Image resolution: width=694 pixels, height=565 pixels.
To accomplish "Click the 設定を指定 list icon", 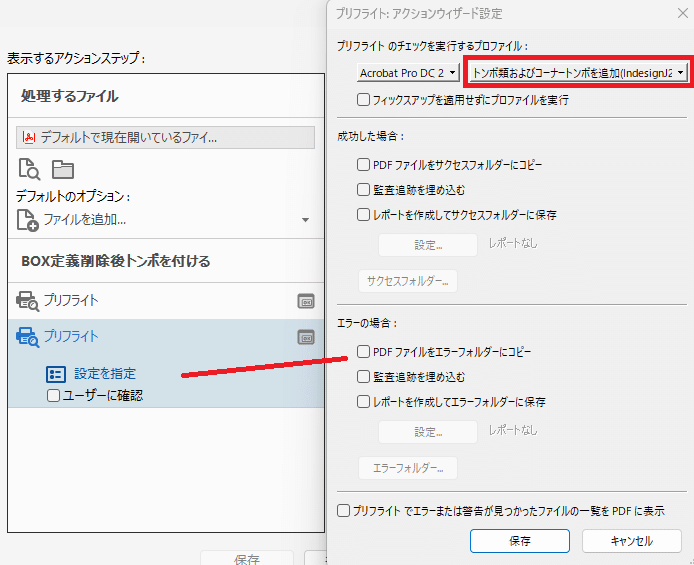I will 56,374.
